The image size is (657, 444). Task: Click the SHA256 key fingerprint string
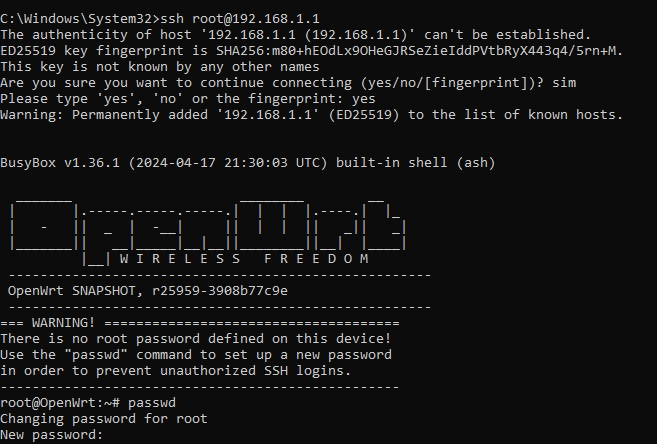(417, 51)
